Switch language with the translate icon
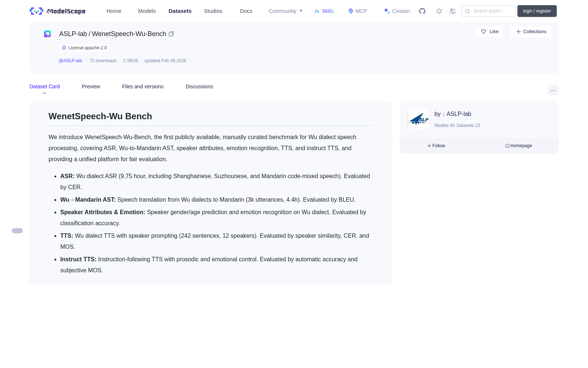Viewport: 588px width, 368px height. pyautogui.click(x=452, y=11)
